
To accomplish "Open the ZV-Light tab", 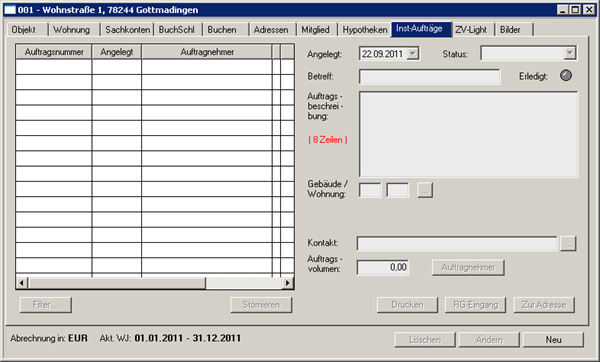I will [471, 29].
